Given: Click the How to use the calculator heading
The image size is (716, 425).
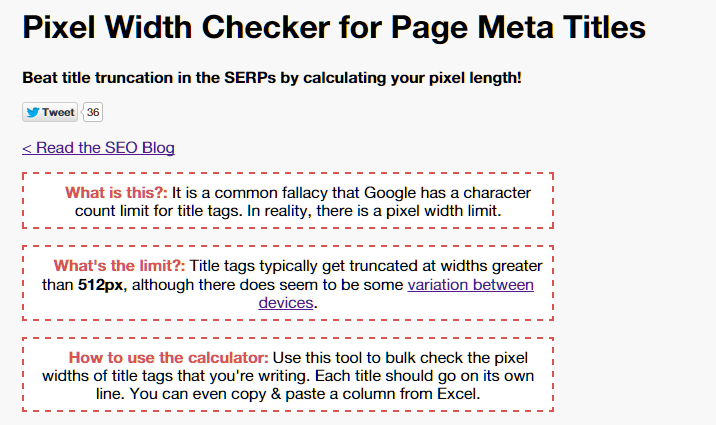Looking at the screenshot, I should pos(168,357).
